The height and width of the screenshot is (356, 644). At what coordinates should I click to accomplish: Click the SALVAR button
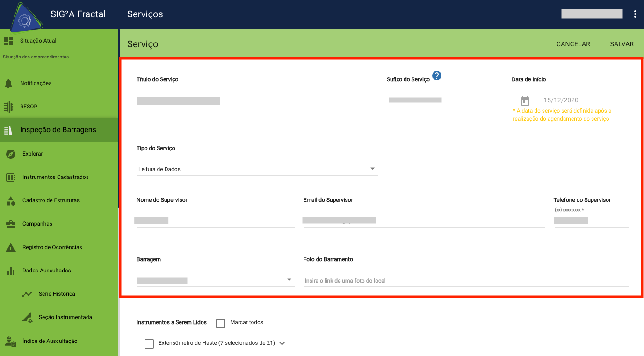pos(622,44)
